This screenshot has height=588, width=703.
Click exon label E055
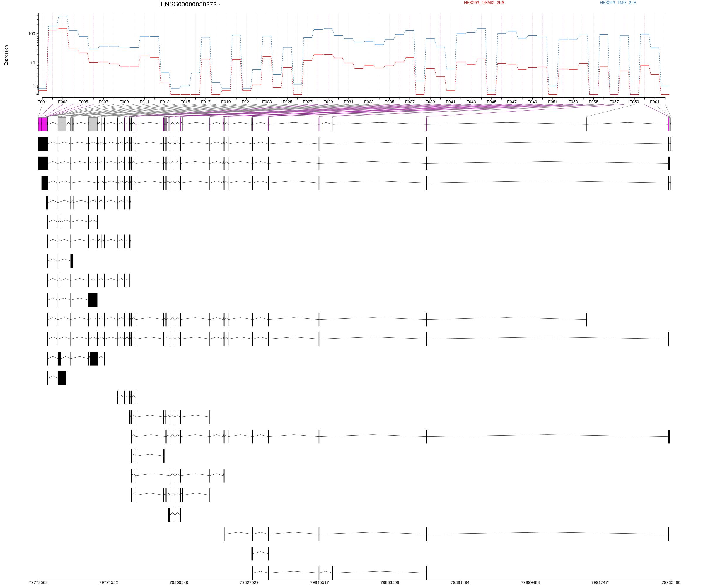coord(593,102)
